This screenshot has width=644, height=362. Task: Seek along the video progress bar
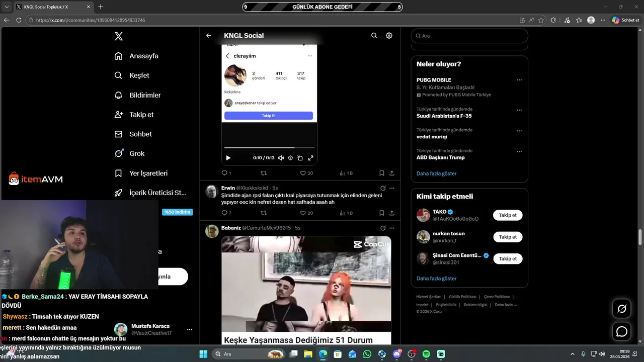(269, 148)
